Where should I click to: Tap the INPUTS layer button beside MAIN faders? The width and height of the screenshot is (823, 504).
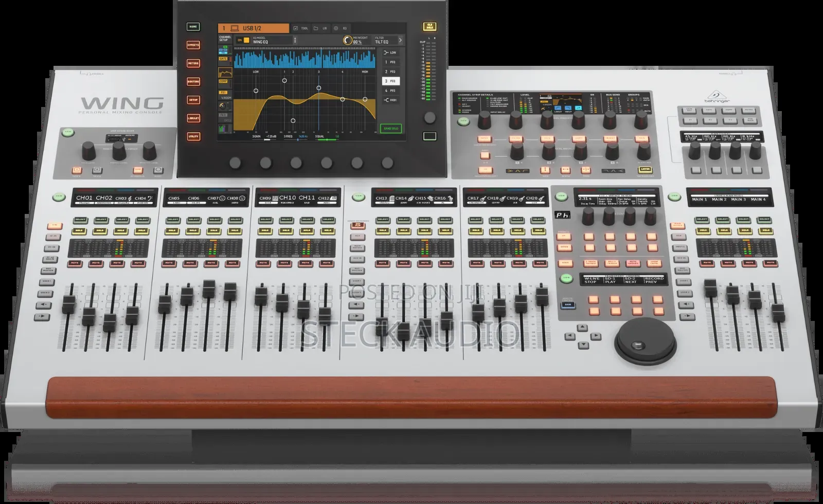pos(680,247)
